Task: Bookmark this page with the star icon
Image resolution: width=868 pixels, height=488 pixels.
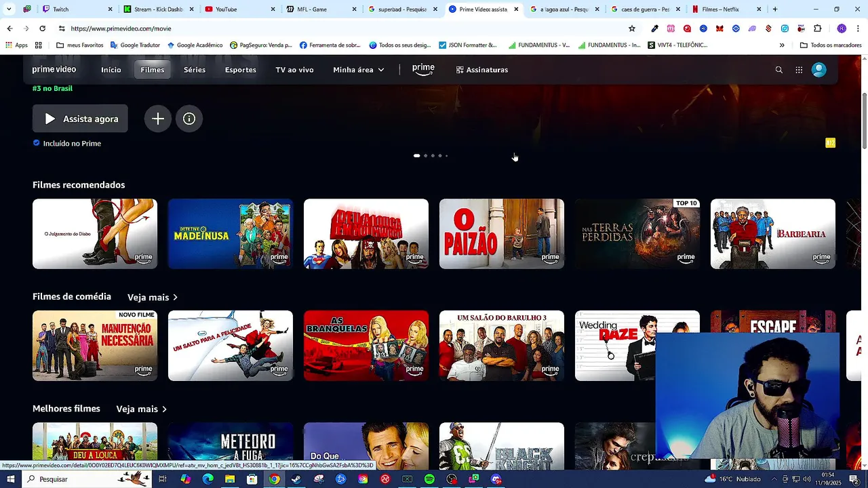Action: point(632,28)
